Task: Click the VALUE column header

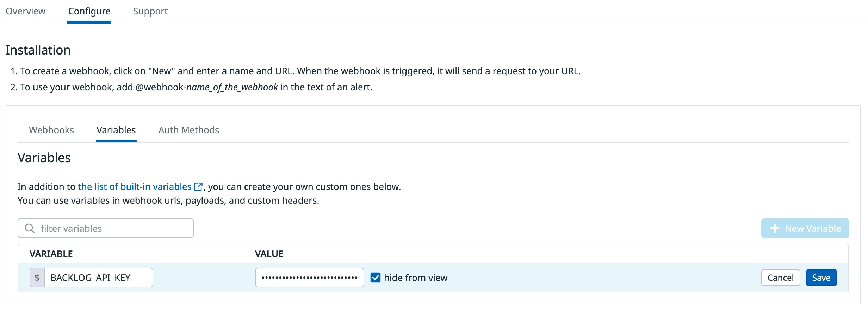Action: tap(269, 254)
